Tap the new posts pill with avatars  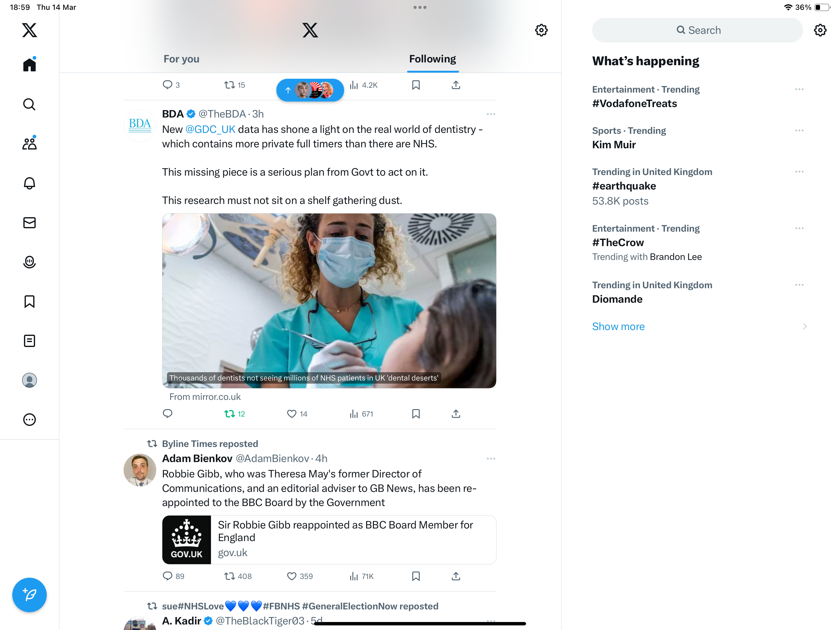[310, 90]
